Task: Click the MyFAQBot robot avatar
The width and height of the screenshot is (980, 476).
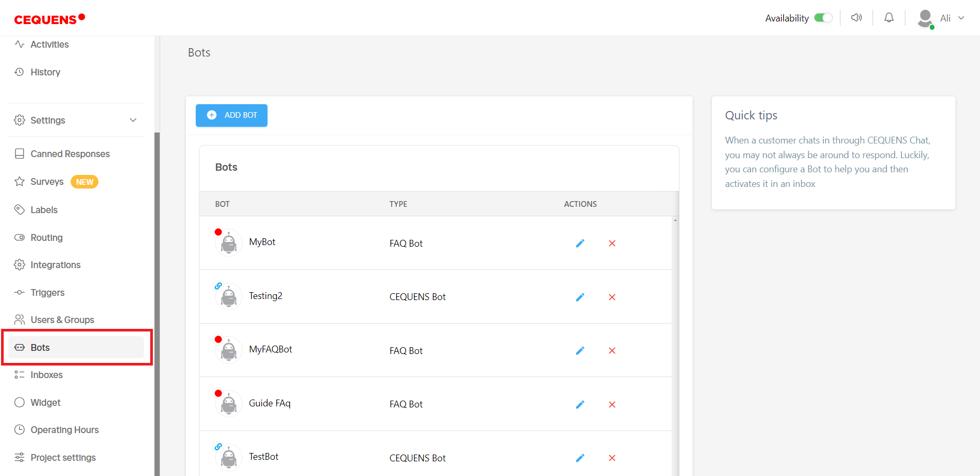Action: [229, 350]
